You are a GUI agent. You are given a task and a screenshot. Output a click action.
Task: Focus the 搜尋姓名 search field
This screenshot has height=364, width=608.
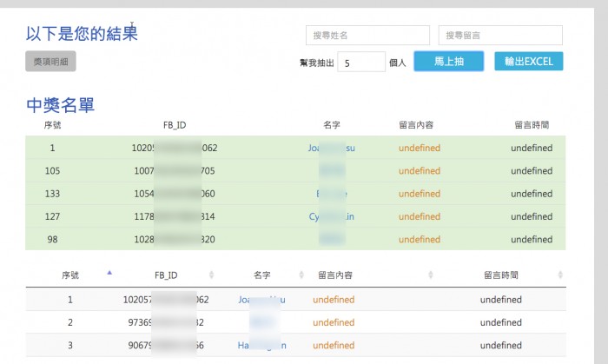click(x=367, y=35)
